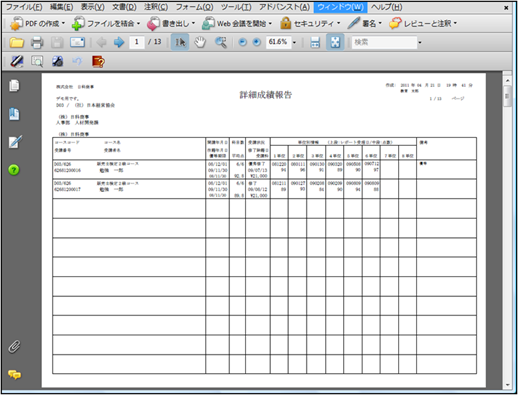Open the Attachments paperclip panel
Image resolution: width=518 pixels, height=395 pixels.
[14, 347]
